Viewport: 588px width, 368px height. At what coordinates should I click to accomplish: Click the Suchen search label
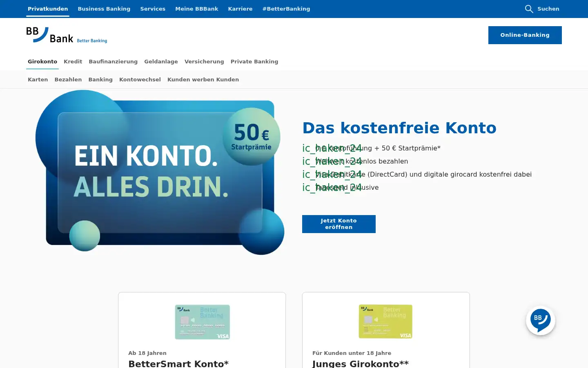click(548, 9)
